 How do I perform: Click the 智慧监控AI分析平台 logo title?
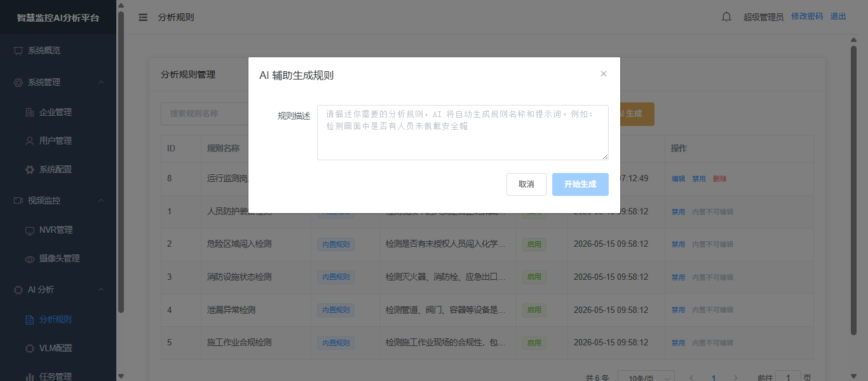pos(58,18)
